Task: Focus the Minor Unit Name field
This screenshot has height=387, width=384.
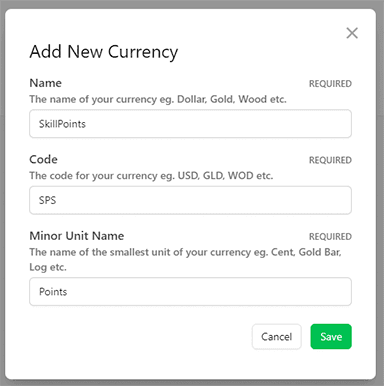Action: point(190,291)
